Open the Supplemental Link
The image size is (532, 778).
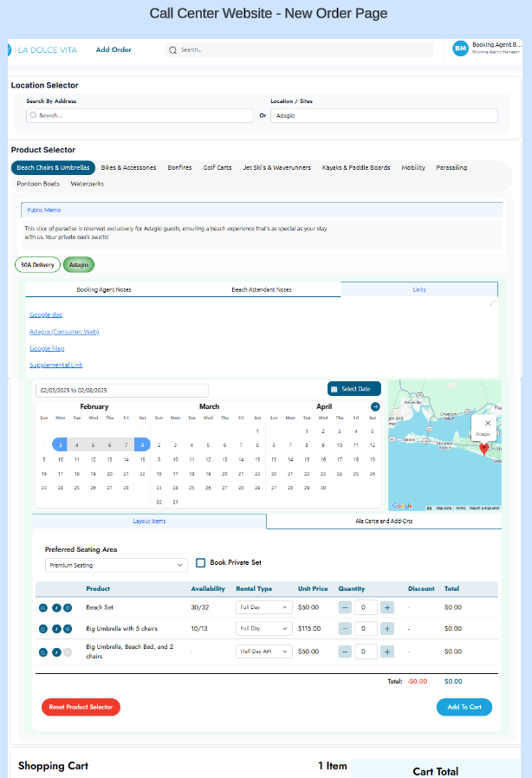(x=56, y=365)
